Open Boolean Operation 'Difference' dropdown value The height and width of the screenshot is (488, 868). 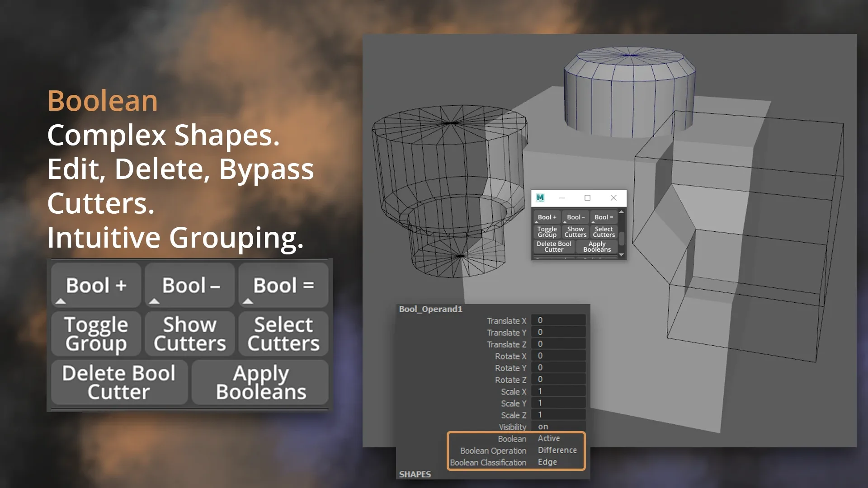pos(558,450)
